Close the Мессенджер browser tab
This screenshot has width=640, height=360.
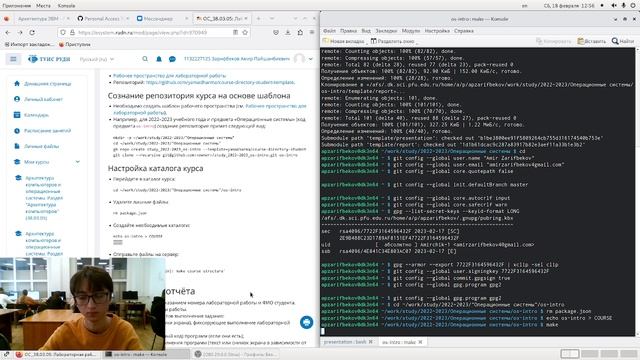(187, 18)
